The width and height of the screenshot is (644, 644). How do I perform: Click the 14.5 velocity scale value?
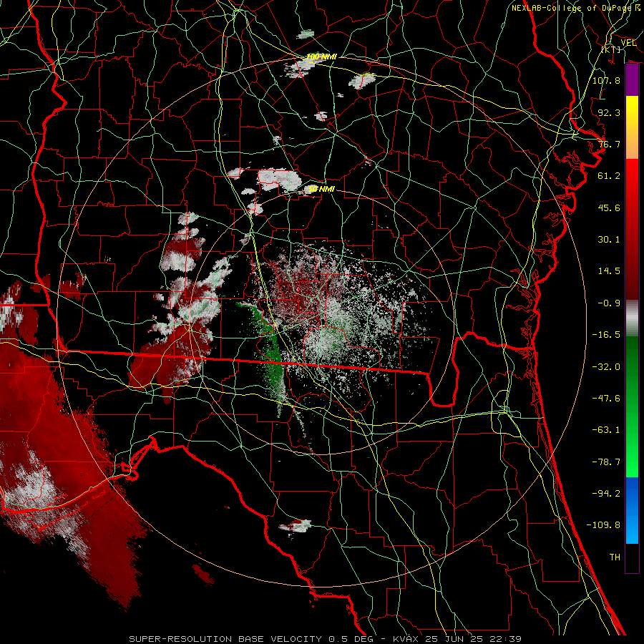609,271
